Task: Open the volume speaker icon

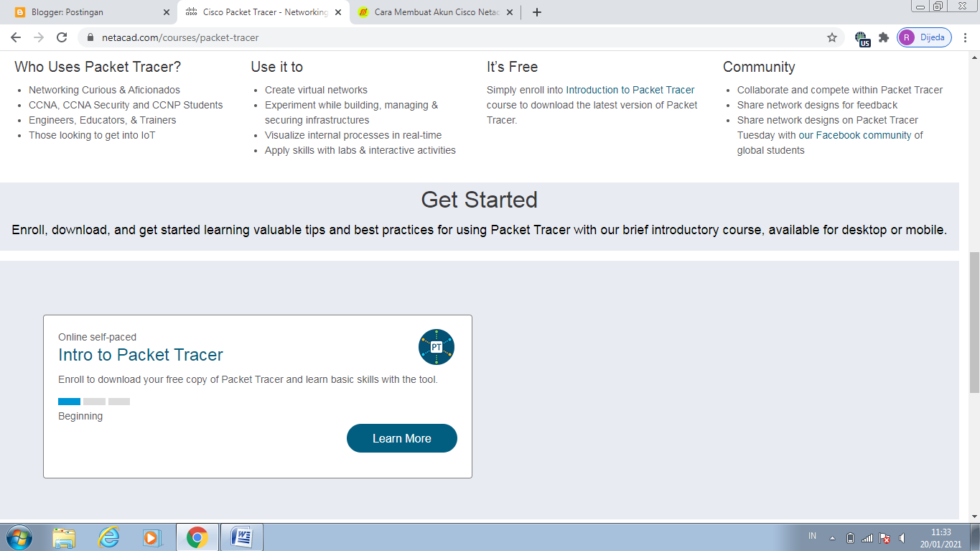Action: (902, 538)
